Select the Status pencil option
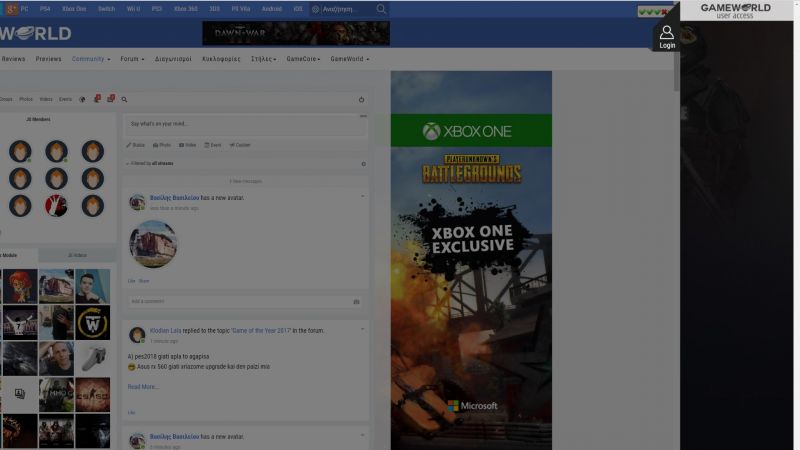Image resolution: width=800 pixels, height=450 pixels. (x=136, y=145)
